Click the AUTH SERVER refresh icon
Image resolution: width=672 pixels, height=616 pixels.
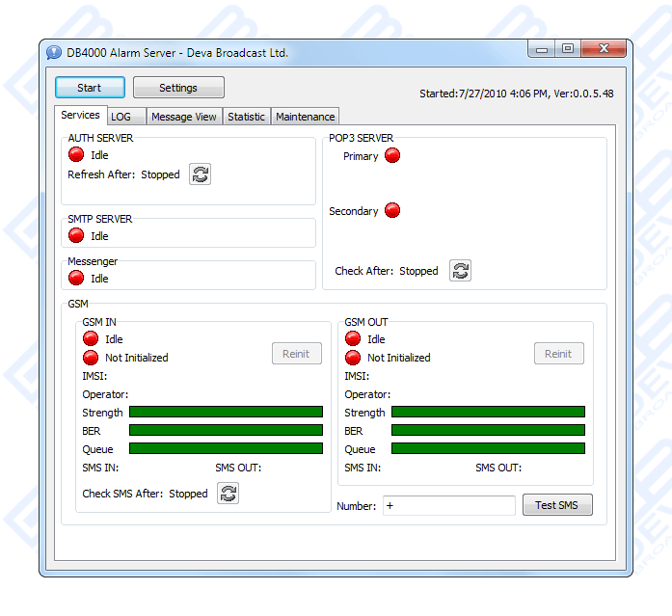coord(200,174)
